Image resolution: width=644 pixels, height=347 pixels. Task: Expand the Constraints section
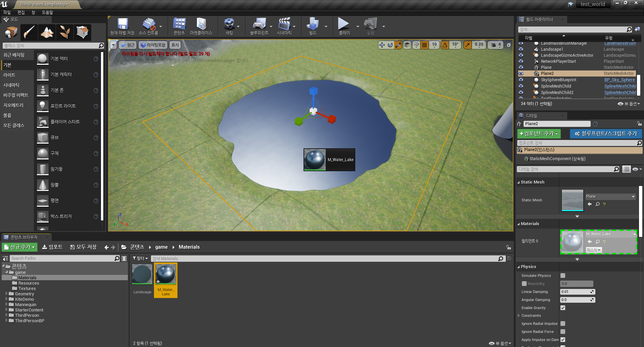519,315
